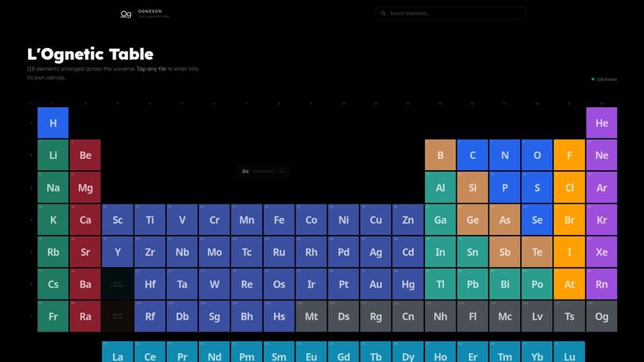
Task: Select the Astatine At tile
Action: (569, 284)
